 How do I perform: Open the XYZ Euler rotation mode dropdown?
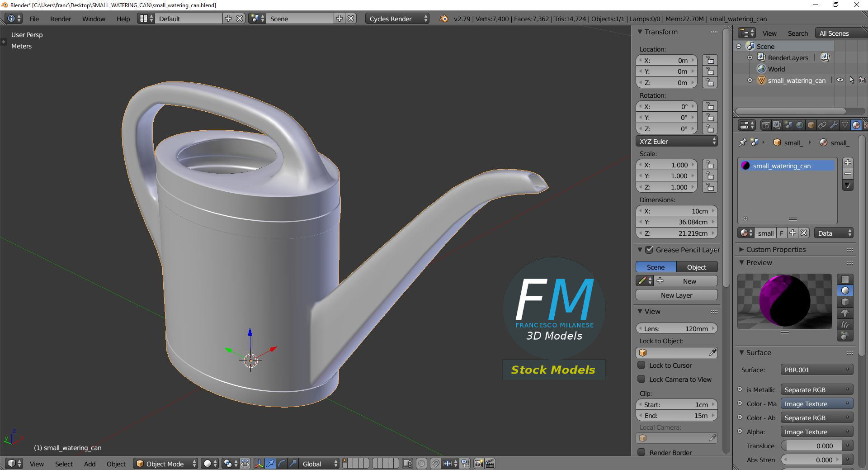coord(676,141)
